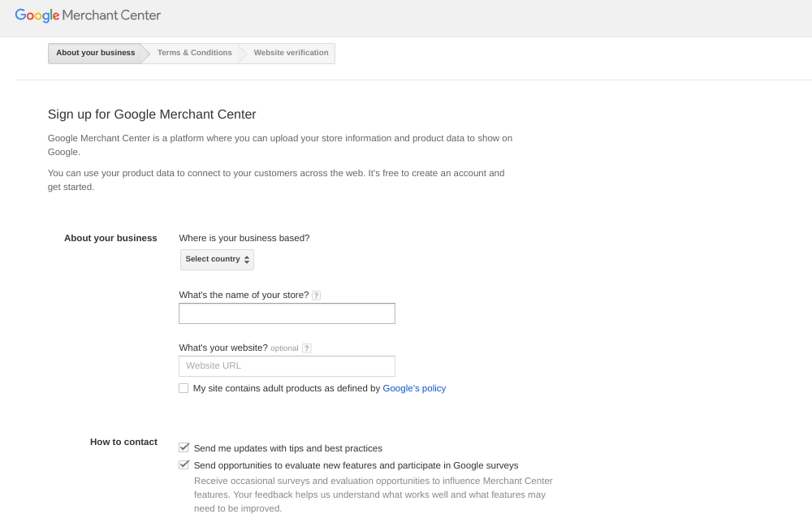Go to Website verification step
812x527 pixels.
tap(291, 53)
